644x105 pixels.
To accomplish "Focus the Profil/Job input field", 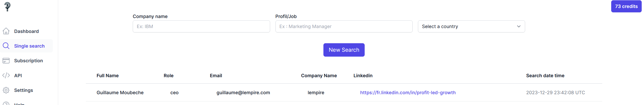I will pos(344,27).
